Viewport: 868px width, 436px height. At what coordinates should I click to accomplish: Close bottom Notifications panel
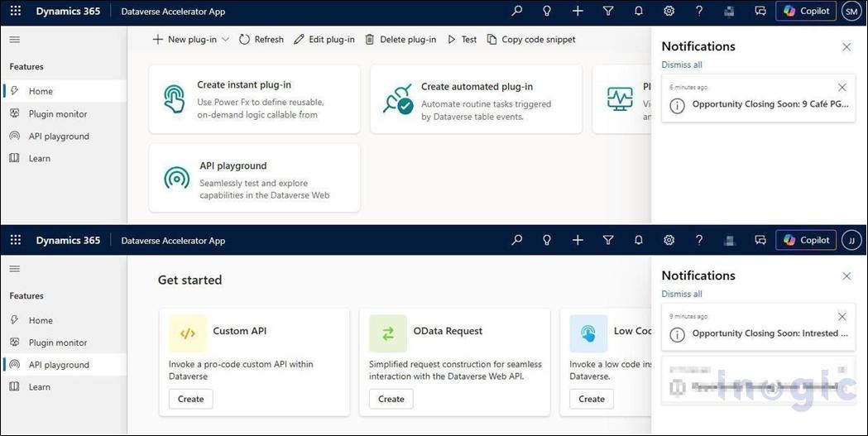846,276
